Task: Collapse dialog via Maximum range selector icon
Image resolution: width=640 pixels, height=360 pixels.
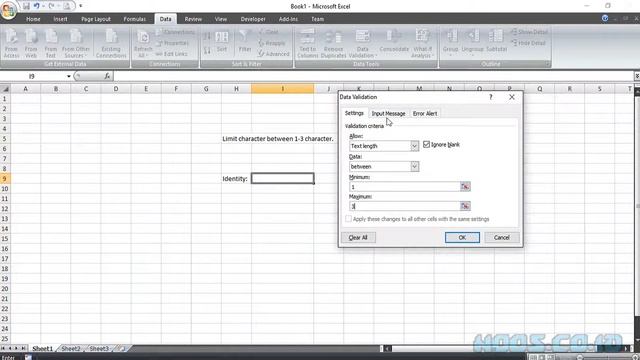Action: pos(465,206)
